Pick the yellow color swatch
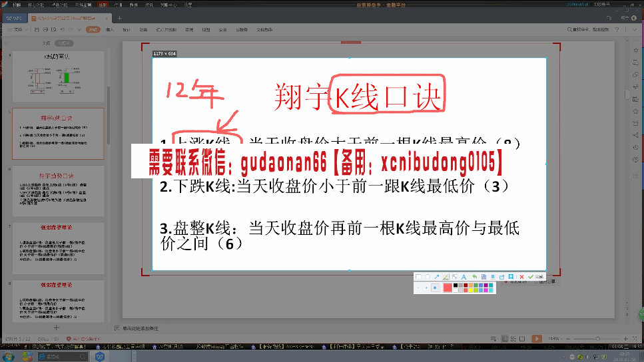 point(471,290)
